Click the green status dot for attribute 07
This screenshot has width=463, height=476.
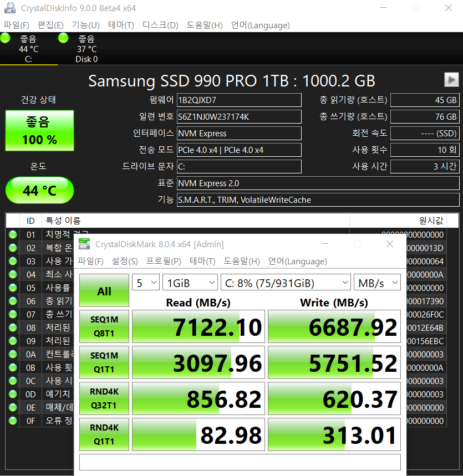point(13,315)
